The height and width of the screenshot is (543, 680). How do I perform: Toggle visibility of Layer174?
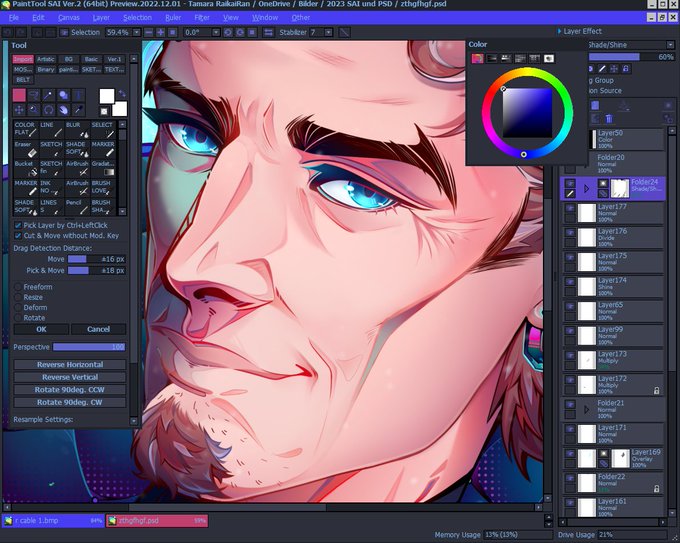[570, 282]
